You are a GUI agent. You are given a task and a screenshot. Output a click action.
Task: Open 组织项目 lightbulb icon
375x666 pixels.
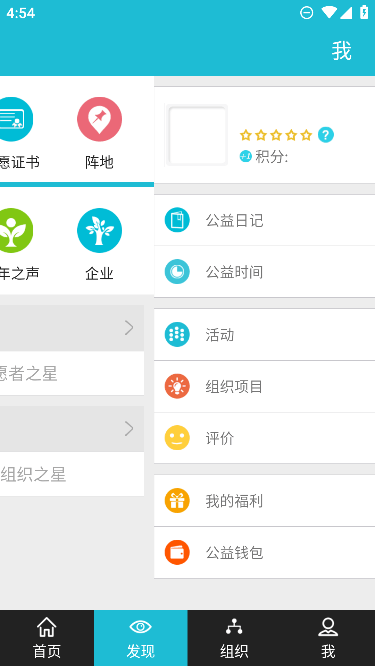(177, 386)
